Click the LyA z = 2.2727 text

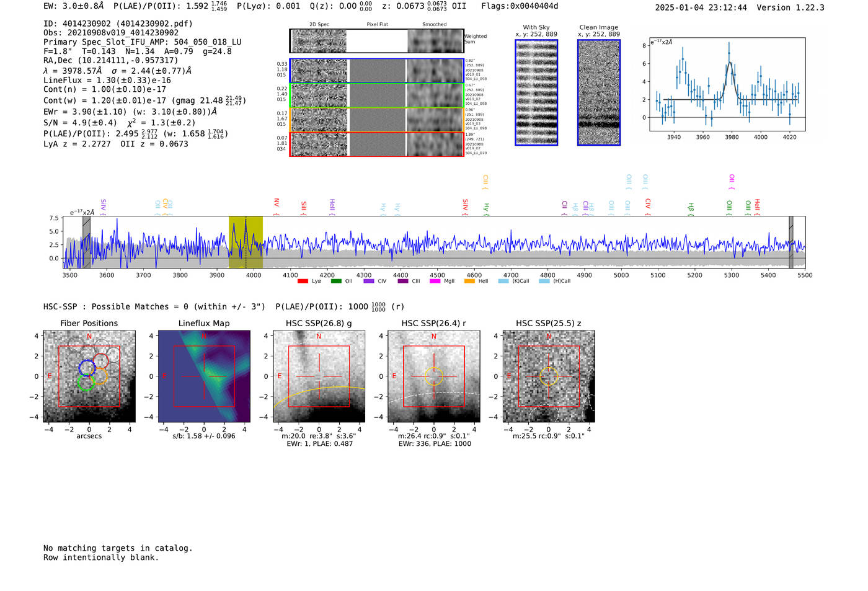pyautogui.click(x=77, y=144)
